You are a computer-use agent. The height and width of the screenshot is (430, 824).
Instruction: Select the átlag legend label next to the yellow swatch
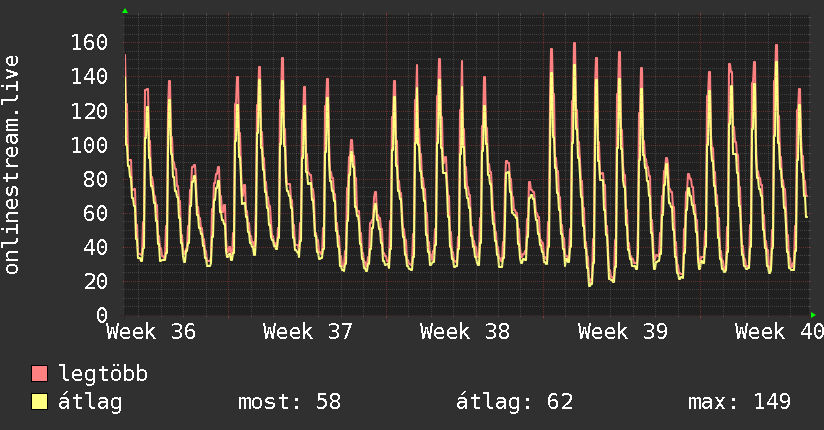pos(90,402)
